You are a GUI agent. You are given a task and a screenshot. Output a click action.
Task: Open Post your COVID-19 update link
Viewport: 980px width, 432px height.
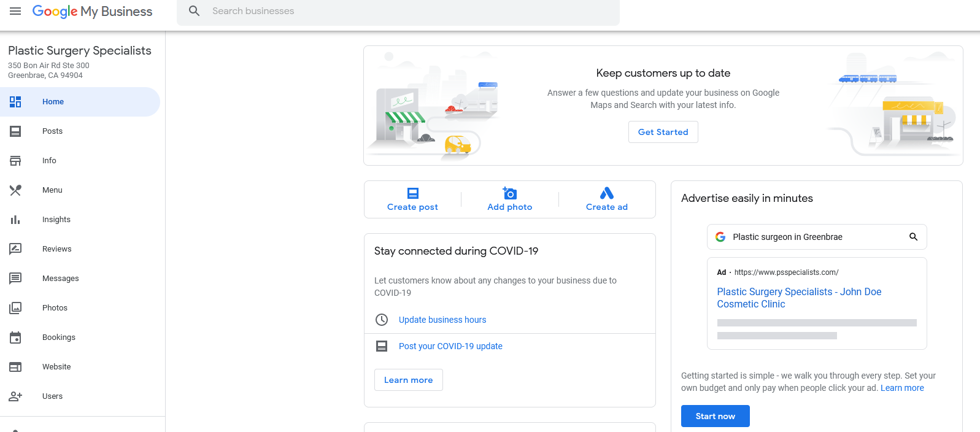click(450, 346)
